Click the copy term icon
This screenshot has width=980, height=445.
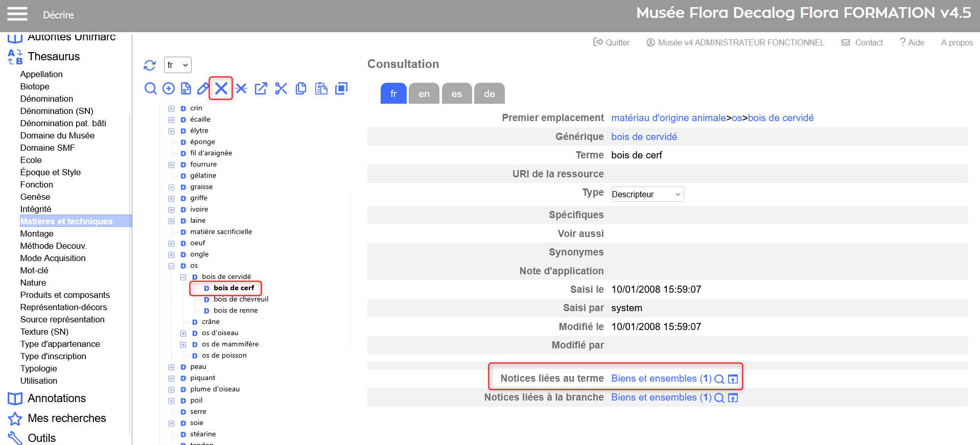[301, 89]
